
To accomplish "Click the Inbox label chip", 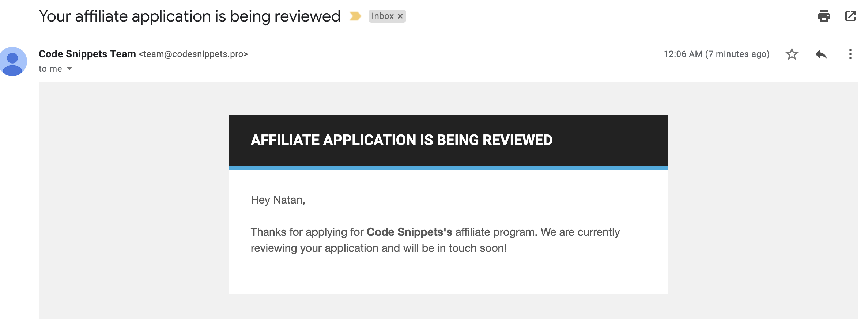I will point(382,16).
